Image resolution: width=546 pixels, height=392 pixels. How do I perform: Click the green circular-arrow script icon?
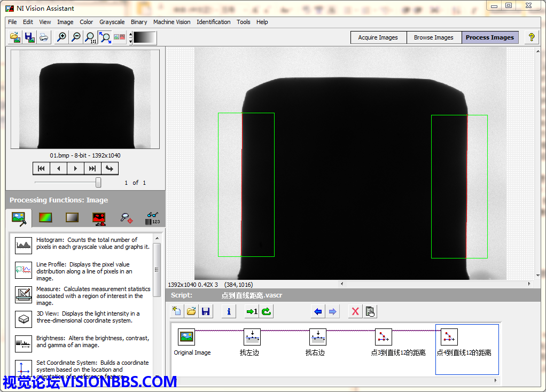[267, 311]
